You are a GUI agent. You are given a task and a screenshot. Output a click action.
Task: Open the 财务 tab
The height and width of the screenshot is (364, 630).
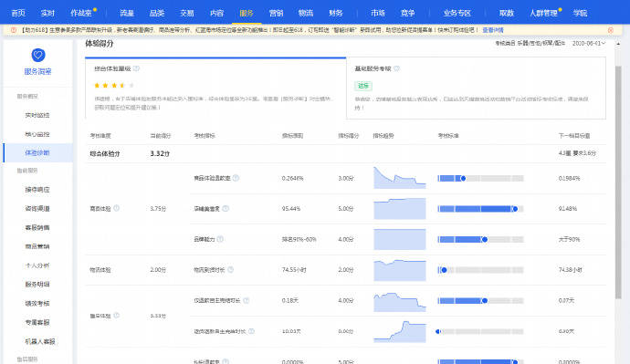[335, 13]
